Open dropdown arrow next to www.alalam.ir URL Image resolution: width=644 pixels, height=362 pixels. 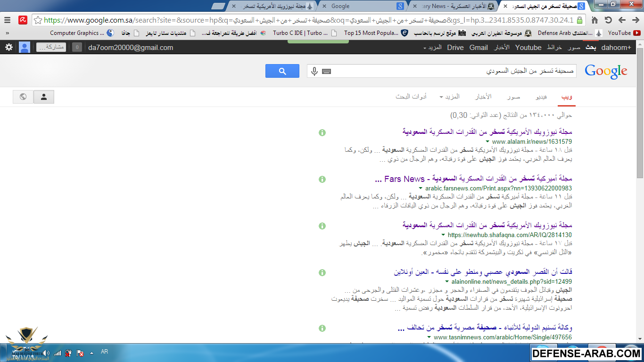point(487,141)
